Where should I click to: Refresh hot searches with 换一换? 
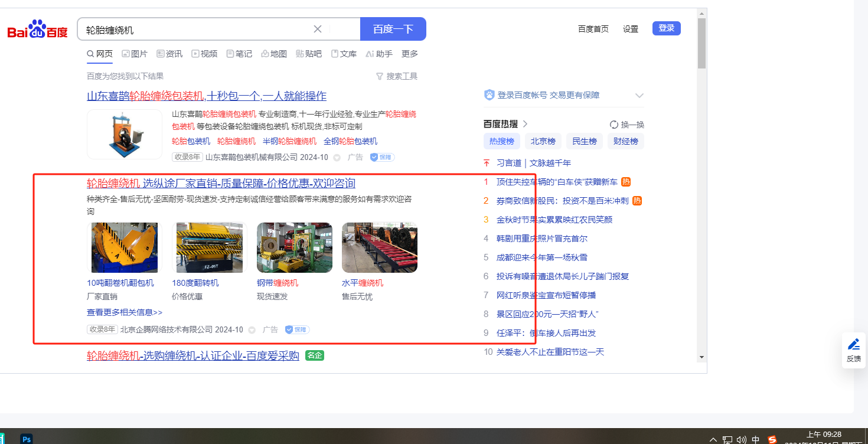pyautogui.click(x=627, y=125)
